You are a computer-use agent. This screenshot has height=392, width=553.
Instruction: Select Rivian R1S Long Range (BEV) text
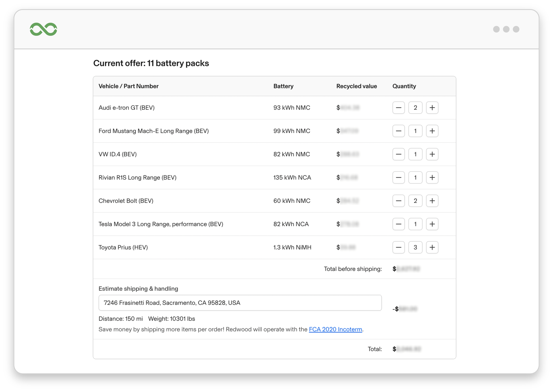[137, 177]
